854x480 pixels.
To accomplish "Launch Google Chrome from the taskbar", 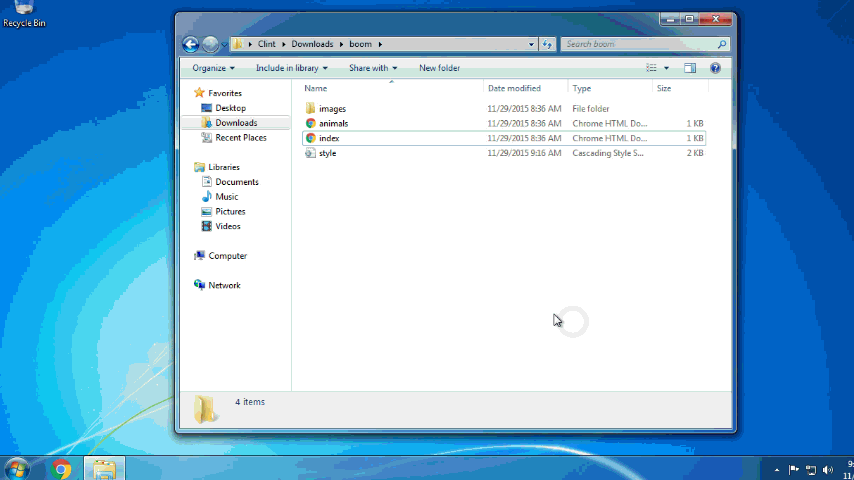I will pyautogui.click(x=61, y=469).
